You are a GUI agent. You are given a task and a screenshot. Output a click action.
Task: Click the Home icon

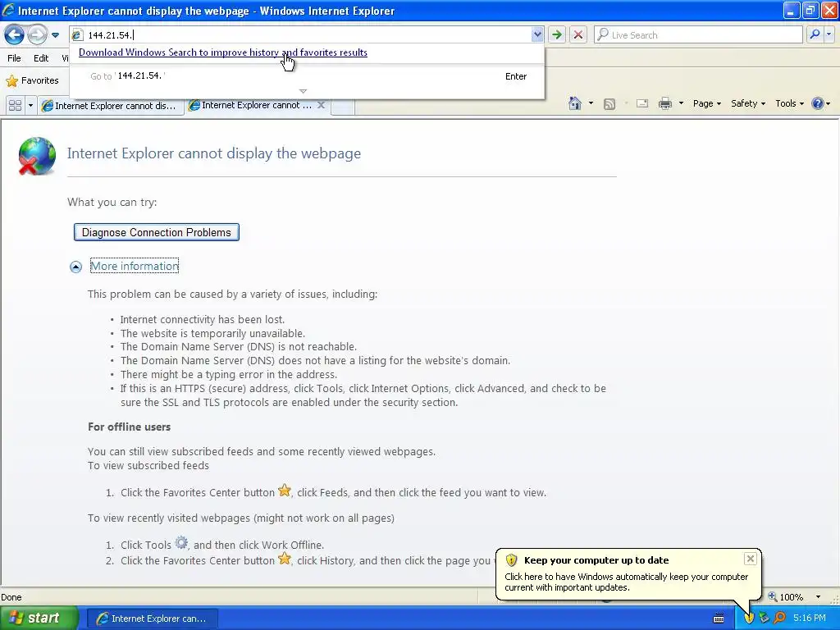575,103
